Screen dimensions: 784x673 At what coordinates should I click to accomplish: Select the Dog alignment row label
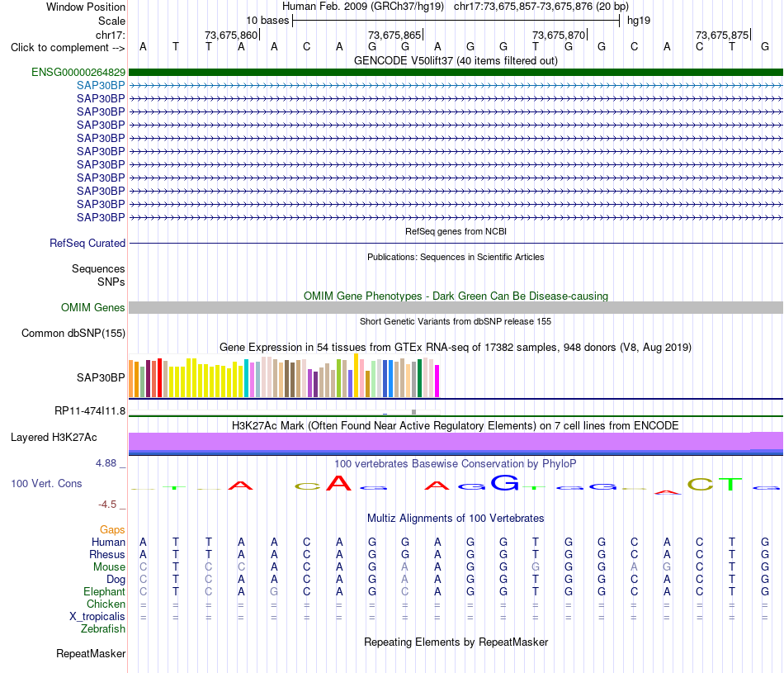pos(116,580)
